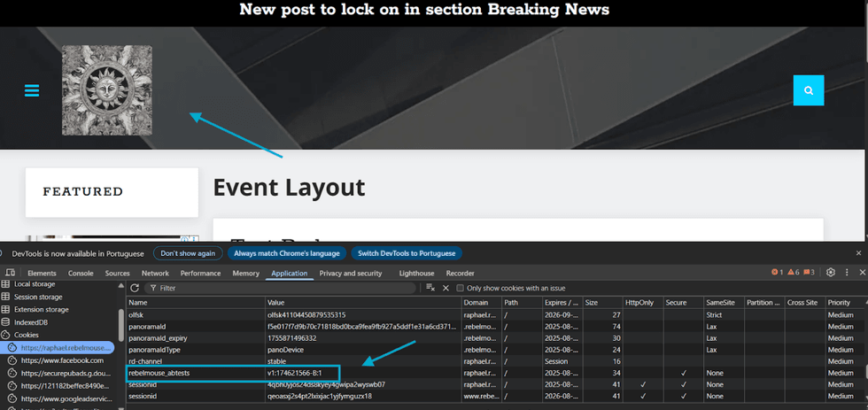Sort by Domain column header

point(482,303)
